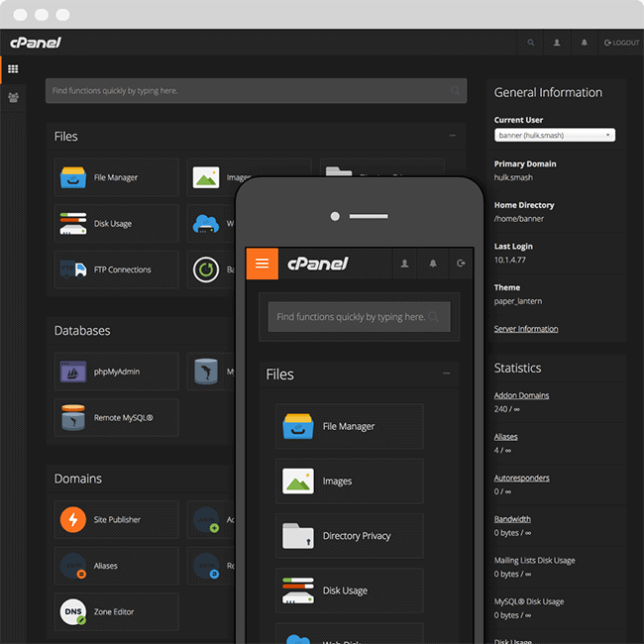The image size is (644, 644).
Task: Open Redirects icon with blue badge
Action: pyautogui.click(x=206, y=566)
